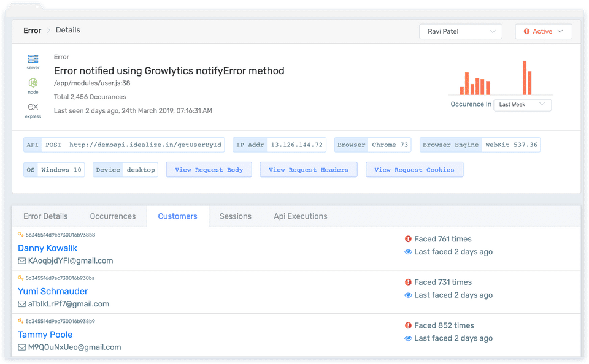Switch to the Occurrences tab

113,216
